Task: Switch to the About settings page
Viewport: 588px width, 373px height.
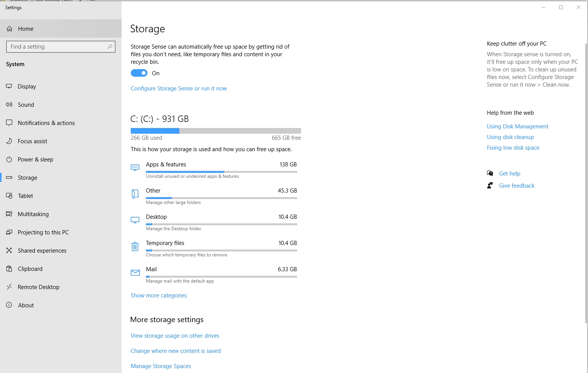Action: [x=26, y=305]
